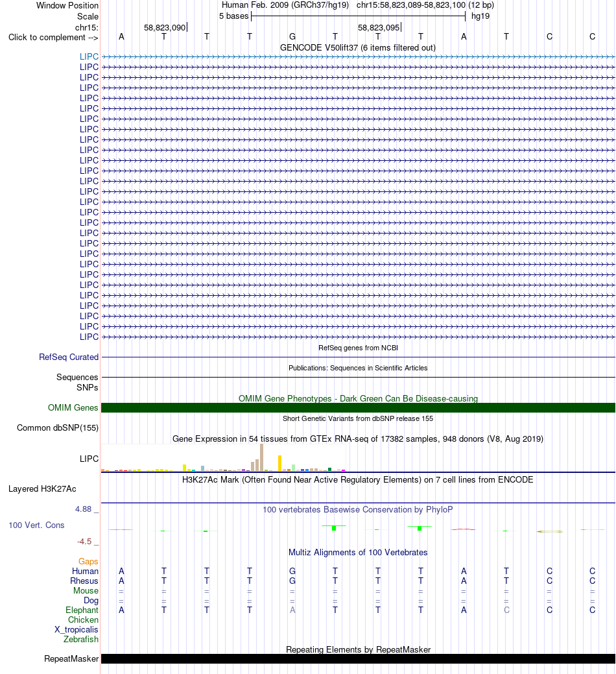
Task: Click the "OMIM Genes" track label
Action: (x=73, y=407)
